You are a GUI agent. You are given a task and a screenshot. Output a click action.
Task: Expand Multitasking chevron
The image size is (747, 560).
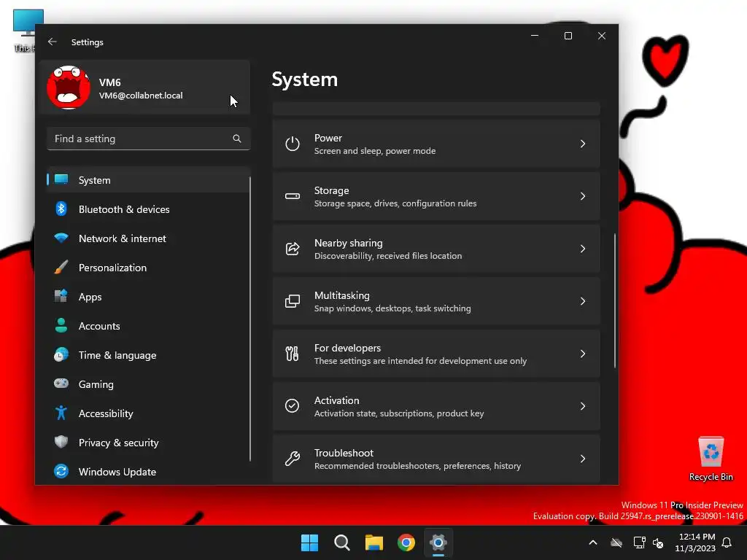(x=583, y=301)
